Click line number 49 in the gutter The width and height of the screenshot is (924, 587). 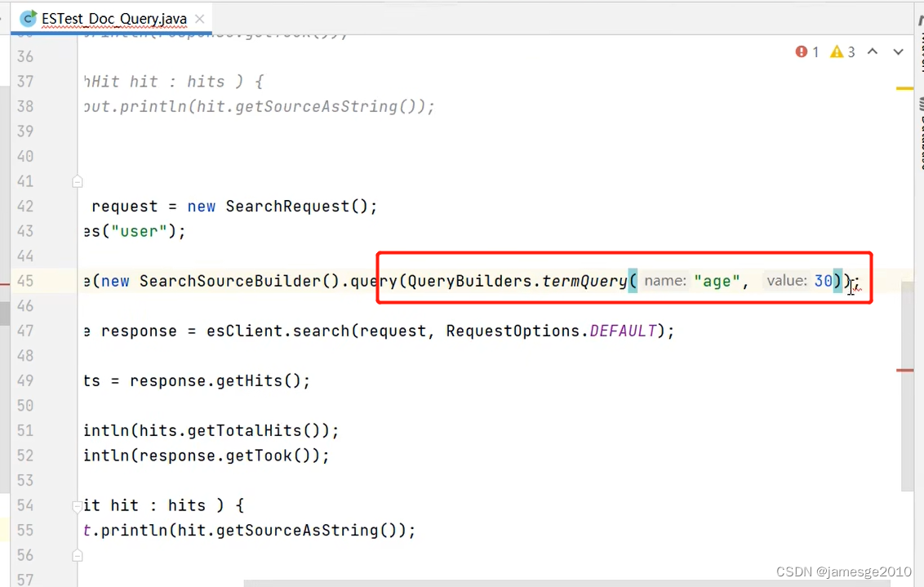25,380
